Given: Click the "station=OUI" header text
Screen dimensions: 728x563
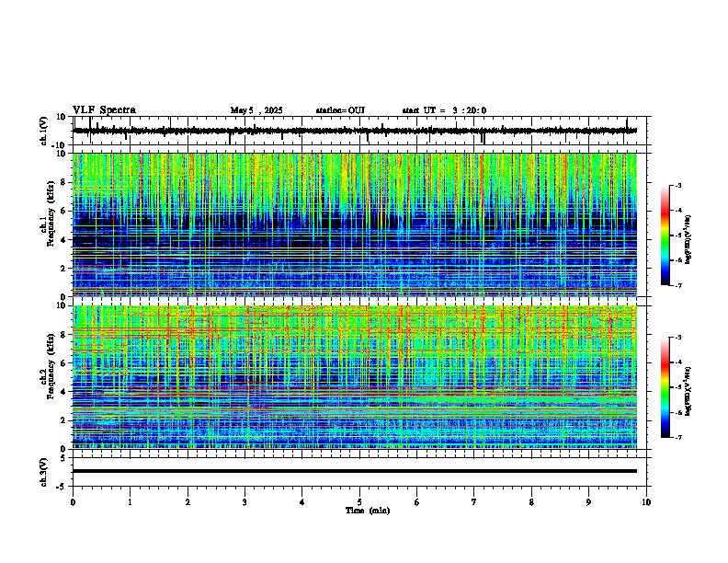Looking at the screenshot, I should coord(340,110).
